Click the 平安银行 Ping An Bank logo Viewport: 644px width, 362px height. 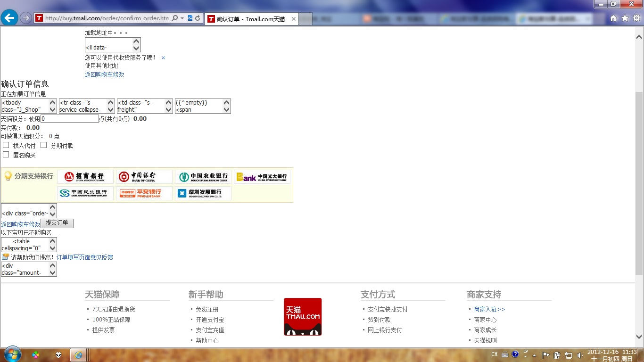[144, 193]
